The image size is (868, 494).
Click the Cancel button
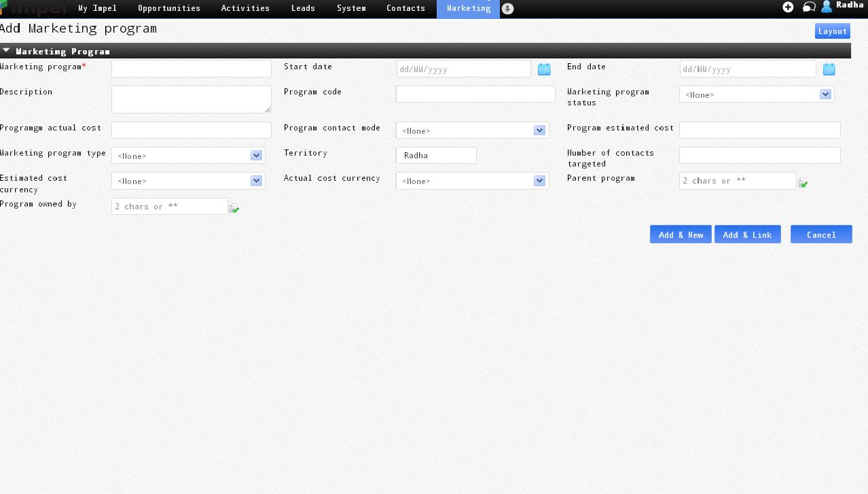[820, 234]
